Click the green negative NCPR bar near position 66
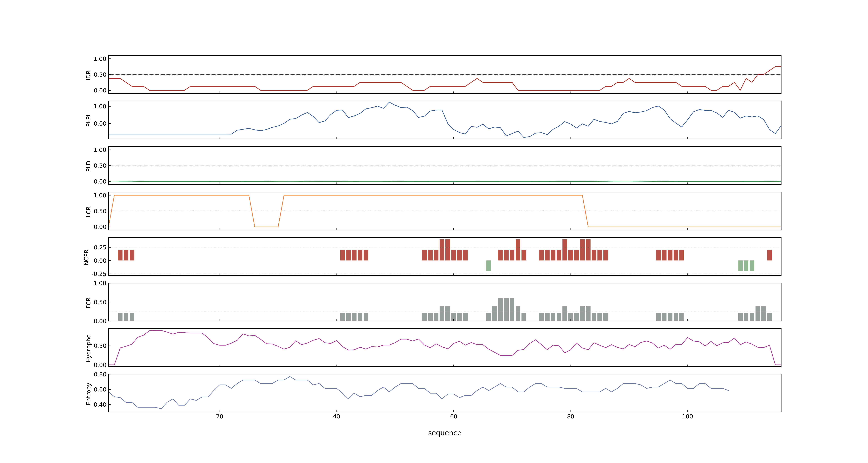The width and height of the screenshot is (868, 463). click(489, 266)
